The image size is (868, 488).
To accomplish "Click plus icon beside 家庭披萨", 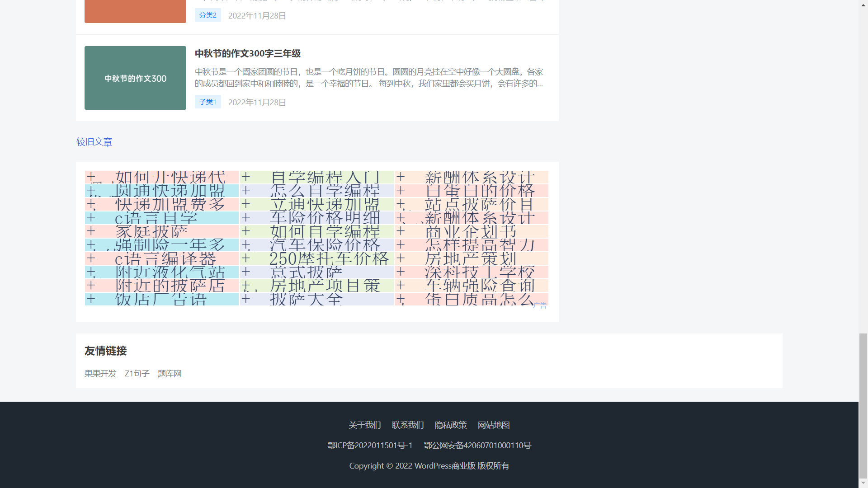I will pos(91,231).
